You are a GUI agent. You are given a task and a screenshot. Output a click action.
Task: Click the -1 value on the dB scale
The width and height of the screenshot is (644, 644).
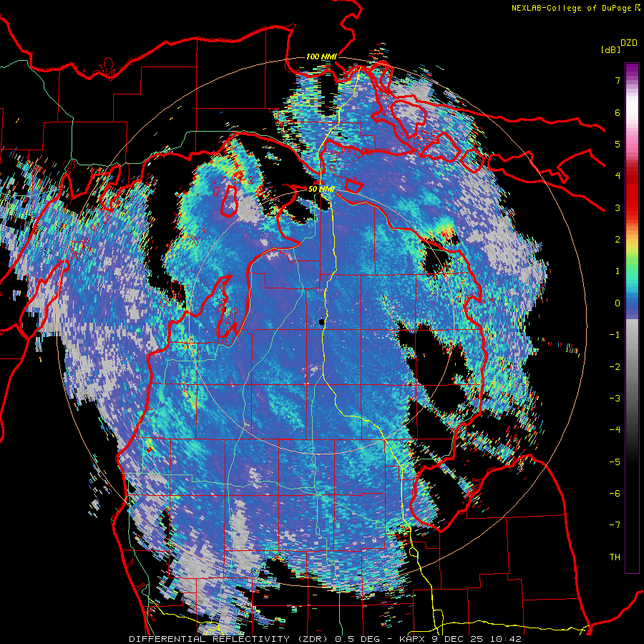[x=615, y=335]
